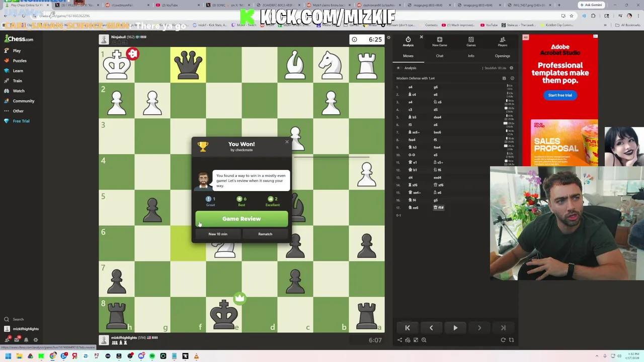Click the circle icon right of opening name
The height and width of the screenshot is (362, 644).
coord(512,78)
